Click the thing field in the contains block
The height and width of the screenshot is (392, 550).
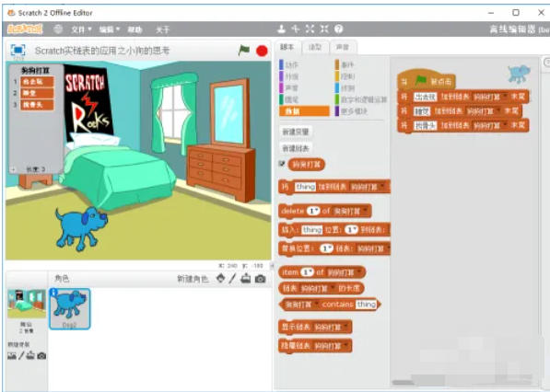click(366, 305)
